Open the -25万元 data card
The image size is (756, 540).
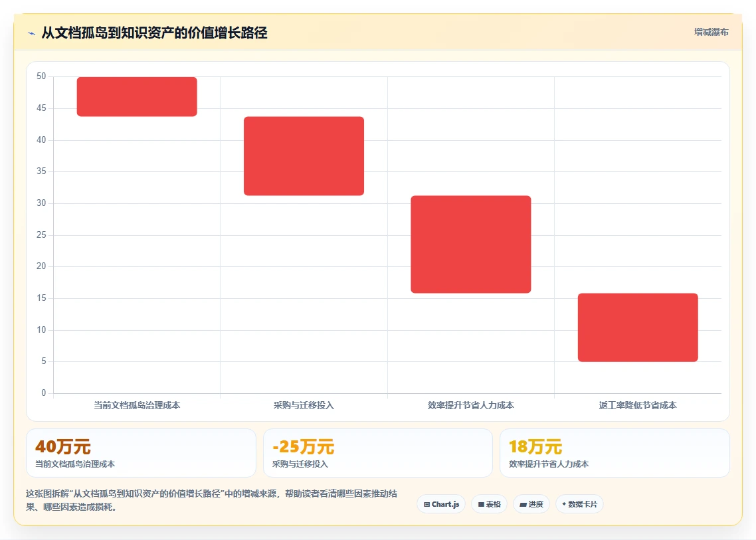tap(378, 453)
